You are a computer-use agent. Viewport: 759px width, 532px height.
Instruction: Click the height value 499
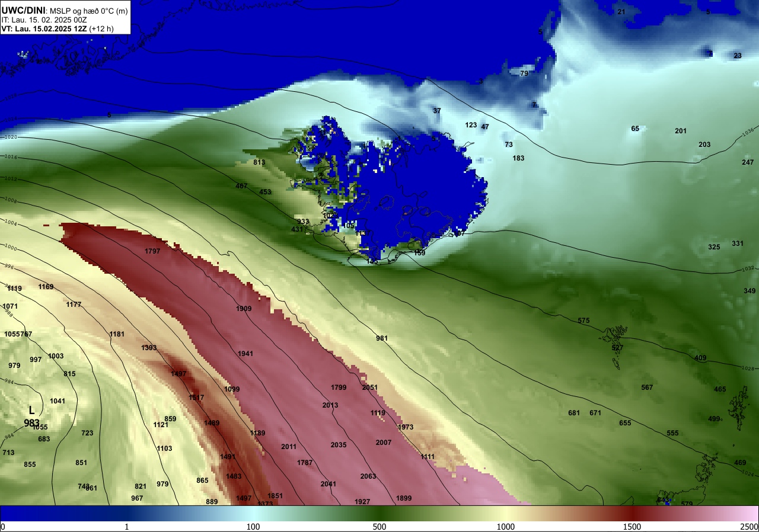[x=714, y=419]
